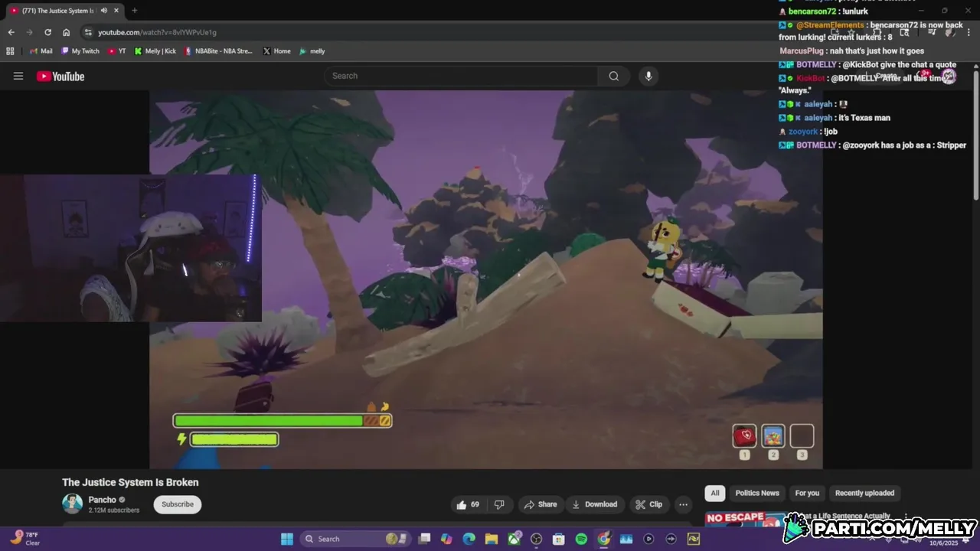Viewport: 980px width, 551px height.
Task: Open the NBABite bookmark
Action: pyautogui.click(x=218, y=51)
